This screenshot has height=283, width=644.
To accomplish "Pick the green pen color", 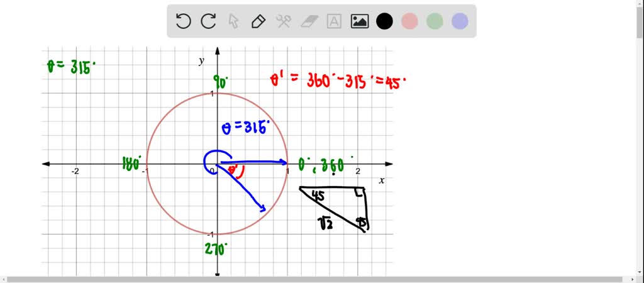I will pyautogui.click(x=435, y=21).
